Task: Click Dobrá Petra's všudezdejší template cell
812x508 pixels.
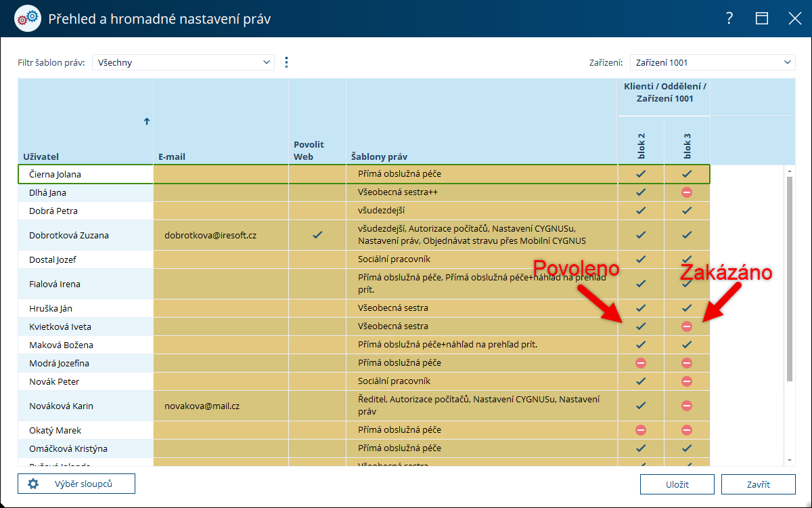Action: [482, 211]
